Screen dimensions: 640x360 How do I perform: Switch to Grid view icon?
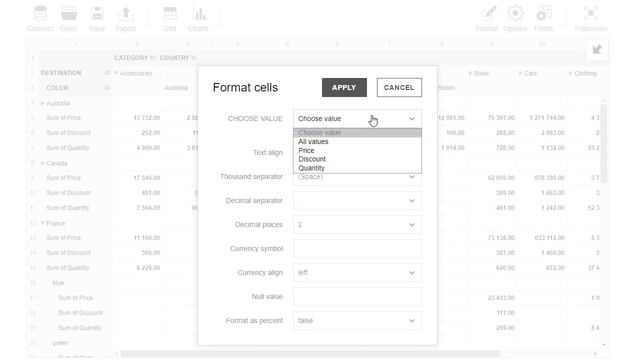pos(170,18)
